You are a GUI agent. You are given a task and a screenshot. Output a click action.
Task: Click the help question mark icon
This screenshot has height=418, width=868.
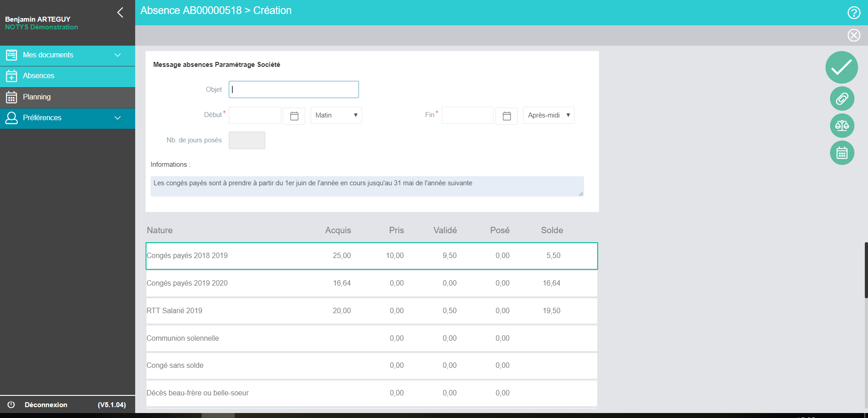coord(854,13)
